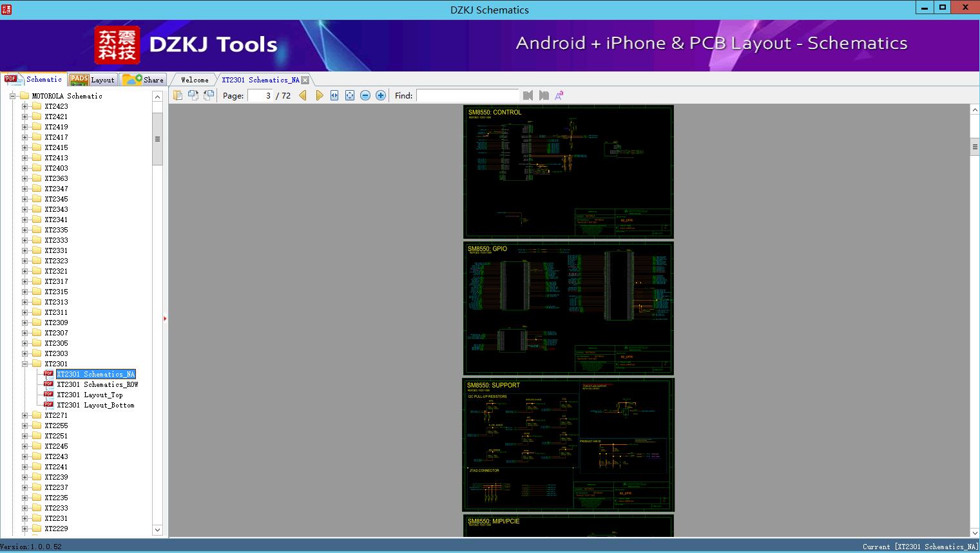Click the fit page icon
The height and width of the screenshot is (553, 980).
coord(350,95)
